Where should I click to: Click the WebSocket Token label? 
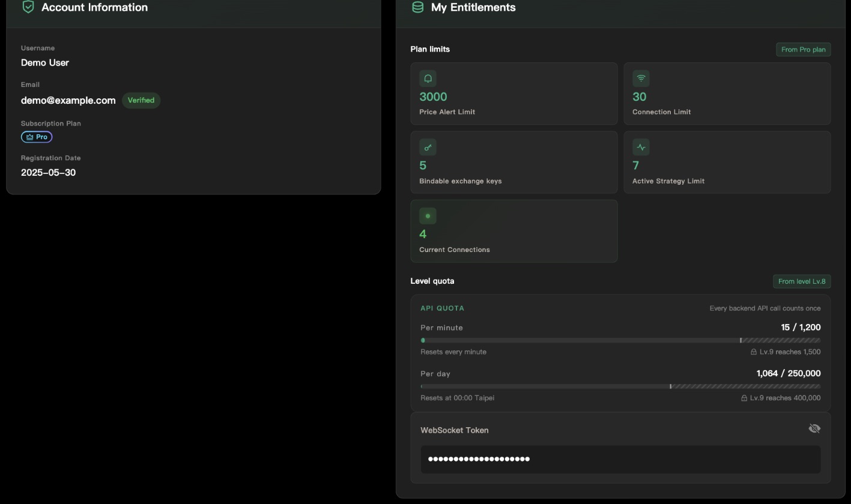click(455, 430)
